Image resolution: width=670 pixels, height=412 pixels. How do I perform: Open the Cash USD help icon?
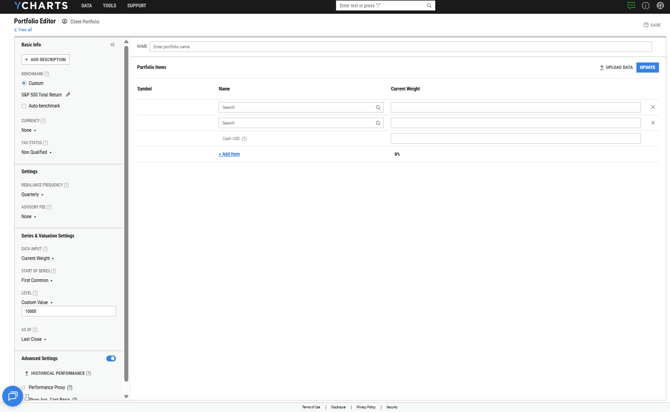point(244,138)
